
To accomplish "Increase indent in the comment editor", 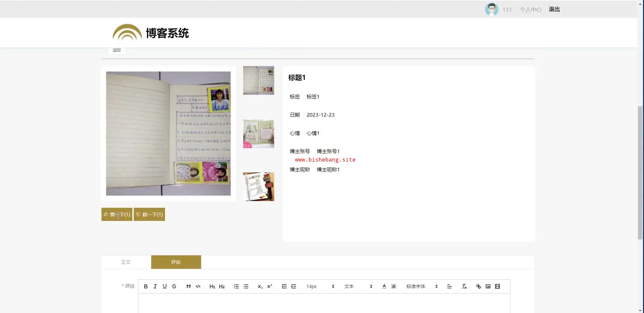I will point(294,286).
